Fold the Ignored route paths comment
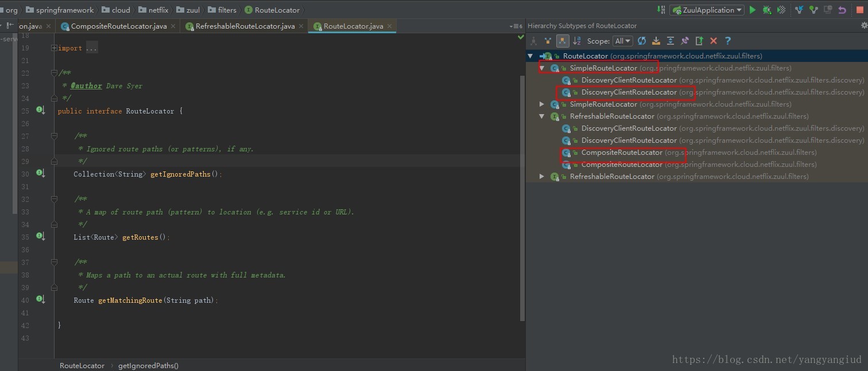Screen dimensions: 868x371 pos(54,136)
